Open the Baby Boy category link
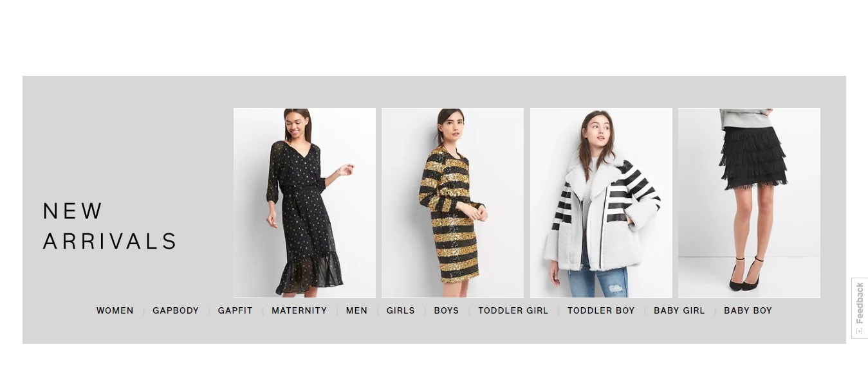The height and width of the screenshot is (383, 868). 748,310
